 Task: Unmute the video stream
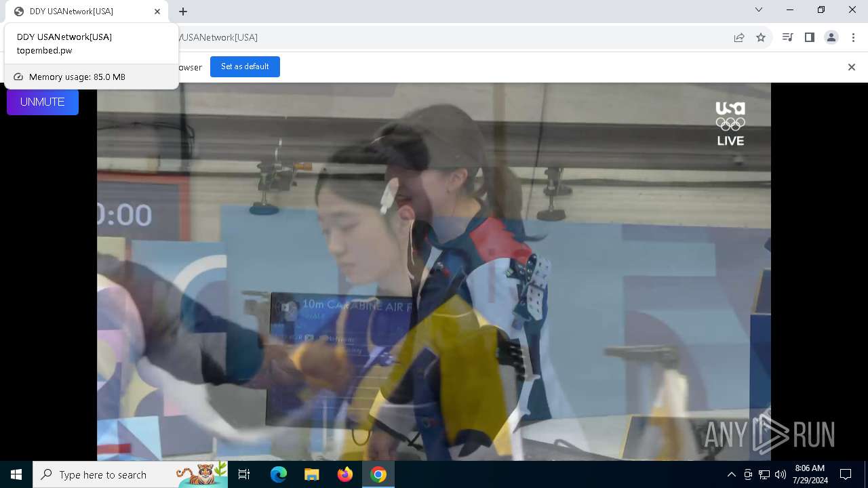click(43, 102)
